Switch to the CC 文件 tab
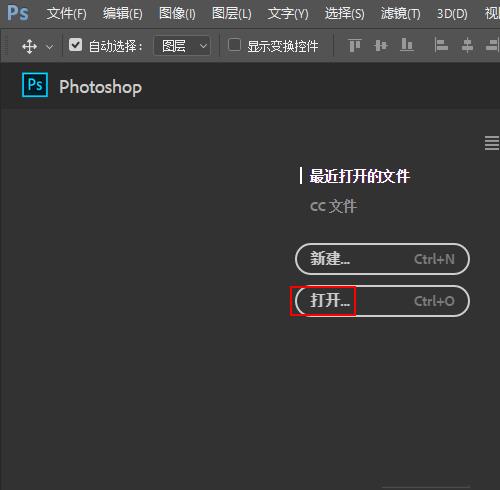 point(333,206)
